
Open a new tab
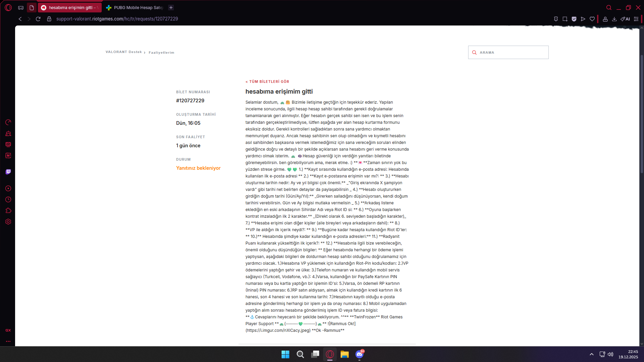[x=171, y=7]
